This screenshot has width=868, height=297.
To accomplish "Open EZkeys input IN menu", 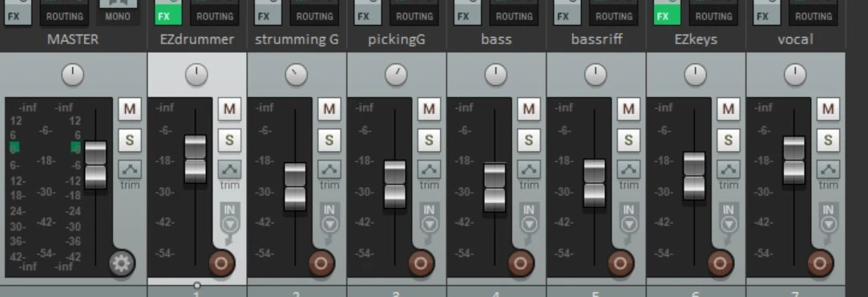I will 729,218.
